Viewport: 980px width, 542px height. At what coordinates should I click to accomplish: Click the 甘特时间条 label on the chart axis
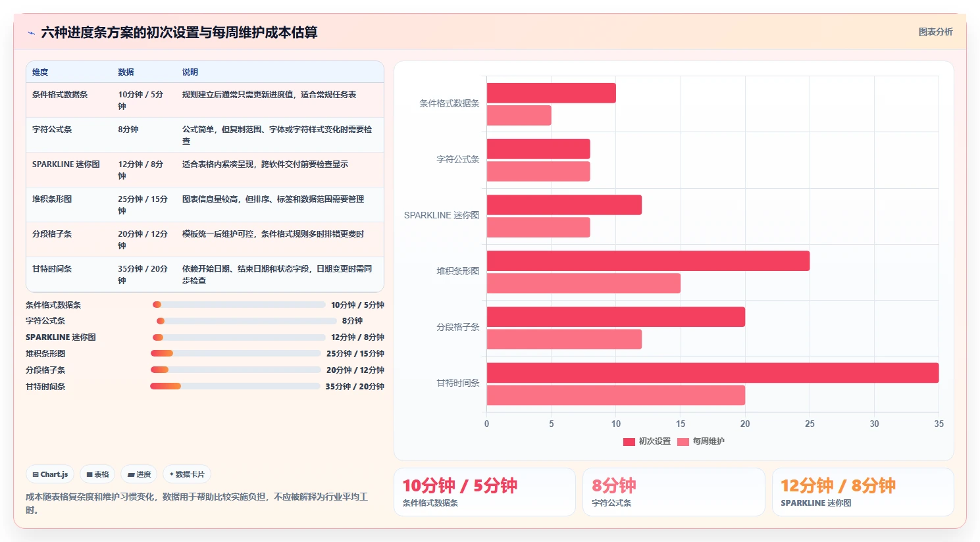458,383
